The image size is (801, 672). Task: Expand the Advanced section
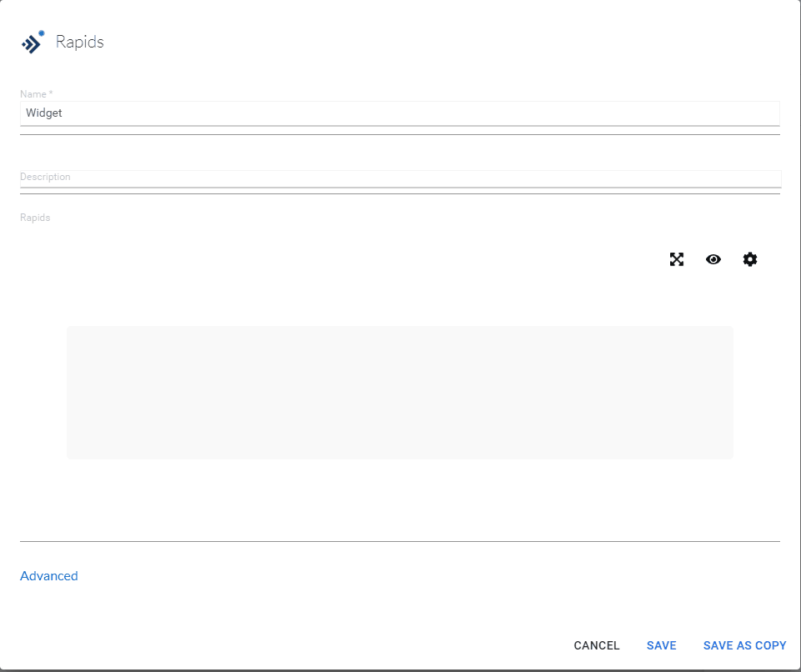pyautogui.click(x=49, y=576)
